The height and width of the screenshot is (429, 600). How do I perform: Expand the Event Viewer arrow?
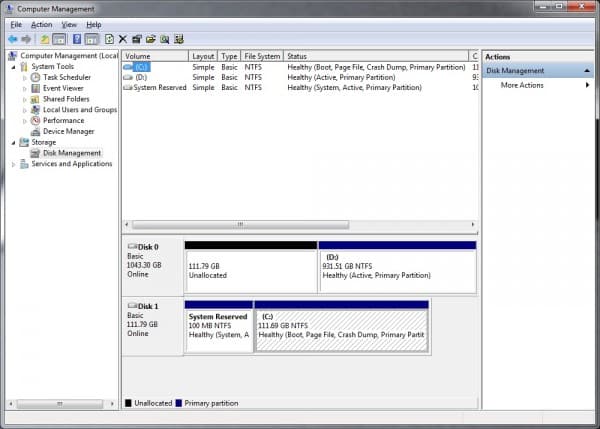(25, 89)
